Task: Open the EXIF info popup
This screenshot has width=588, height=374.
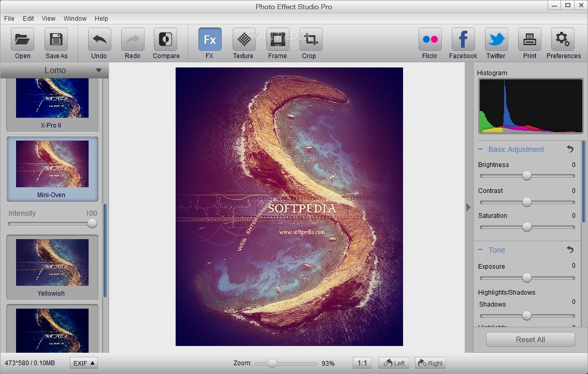Action: point(83,363)
